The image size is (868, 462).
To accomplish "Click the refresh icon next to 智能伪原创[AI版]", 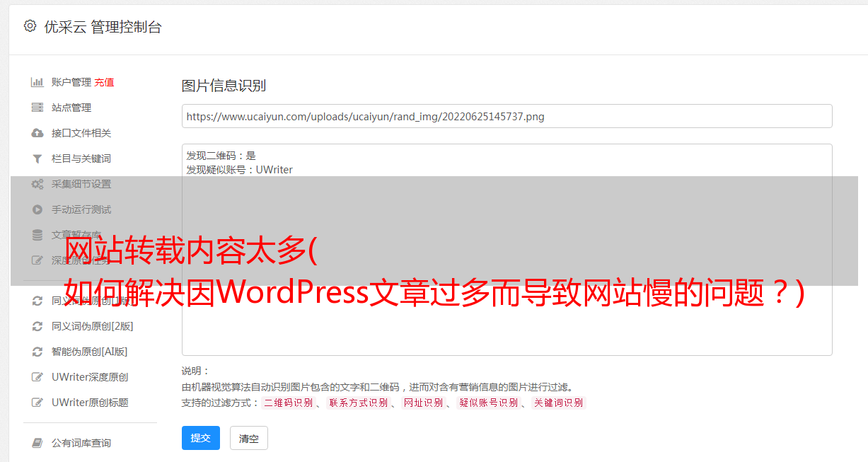I will click(37, 352).
